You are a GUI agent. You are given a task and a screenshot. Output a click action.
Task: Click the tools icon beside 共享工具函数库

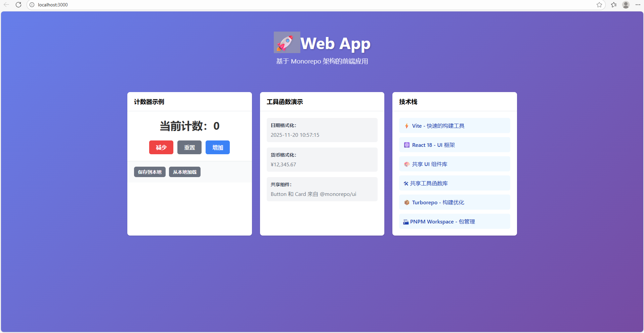pos(406,183)
